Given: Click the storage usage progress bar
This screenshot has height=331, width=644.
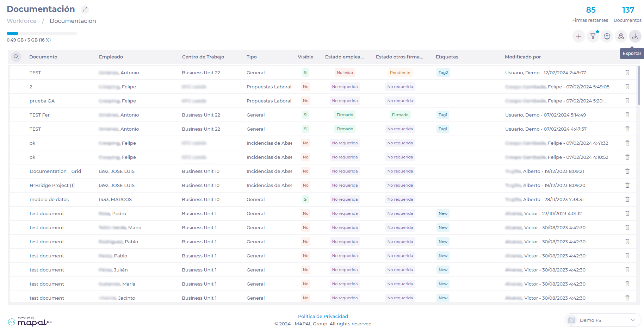Looking at the screenshot, I should point(42,33).
